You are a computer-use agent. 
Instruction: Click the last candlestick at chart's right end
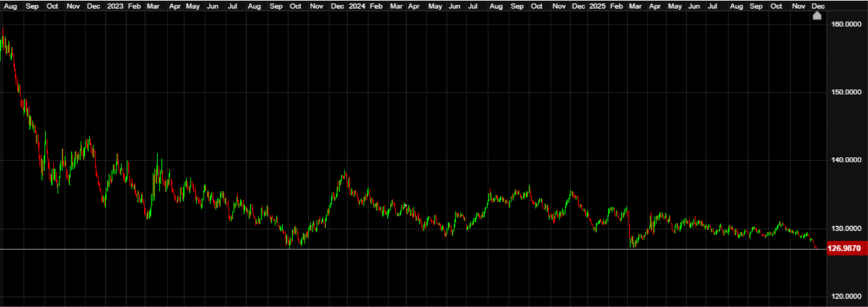(x=816, y=248)
